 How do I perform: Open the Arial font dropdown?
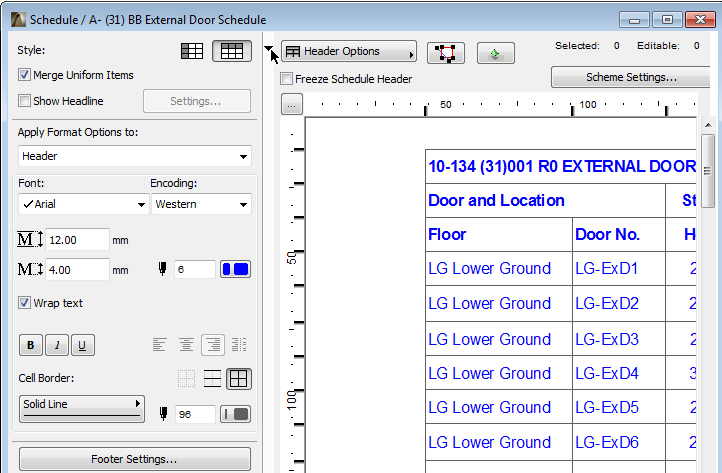pos(83,204)
